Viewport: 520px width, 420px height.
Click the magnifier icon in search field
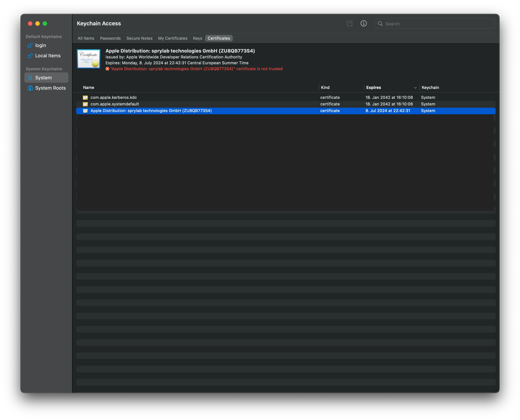[x=380, y=24]
